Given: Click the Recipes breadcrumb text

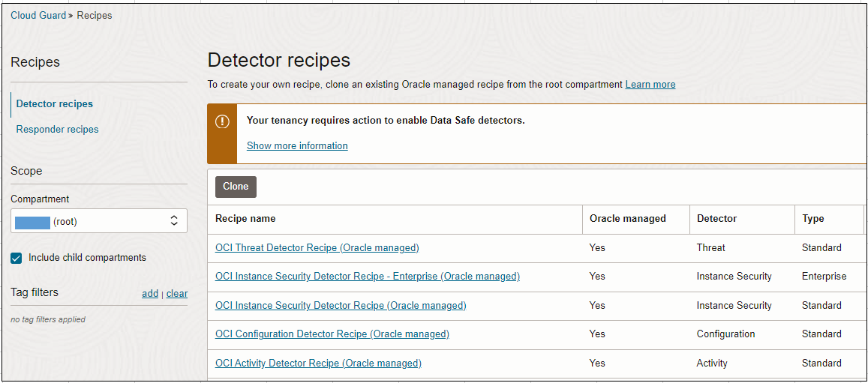Looking at the screenshot, I should [94, 16].
